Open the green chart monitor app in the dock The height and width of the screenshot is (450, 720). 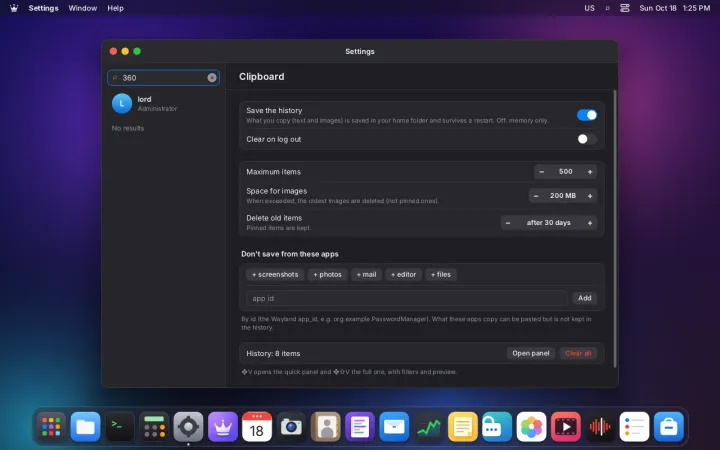pos(428,427)
